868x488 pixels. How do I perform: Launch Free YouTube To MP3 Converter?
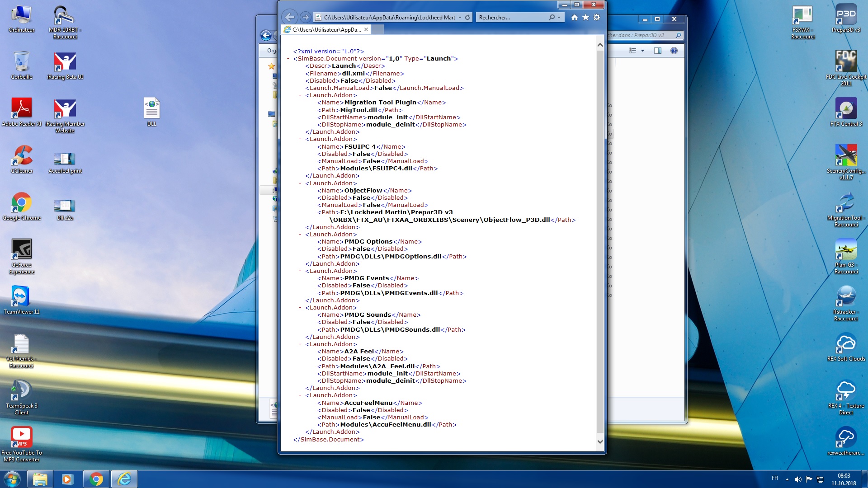(x=21, y=445)
